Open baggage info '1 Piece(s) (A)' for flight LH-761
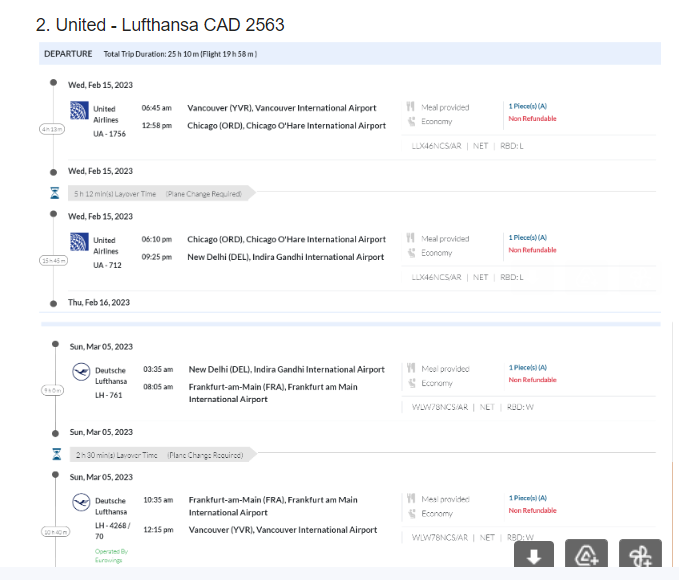The width and height of the screenshot is (679, 580). 527,367
